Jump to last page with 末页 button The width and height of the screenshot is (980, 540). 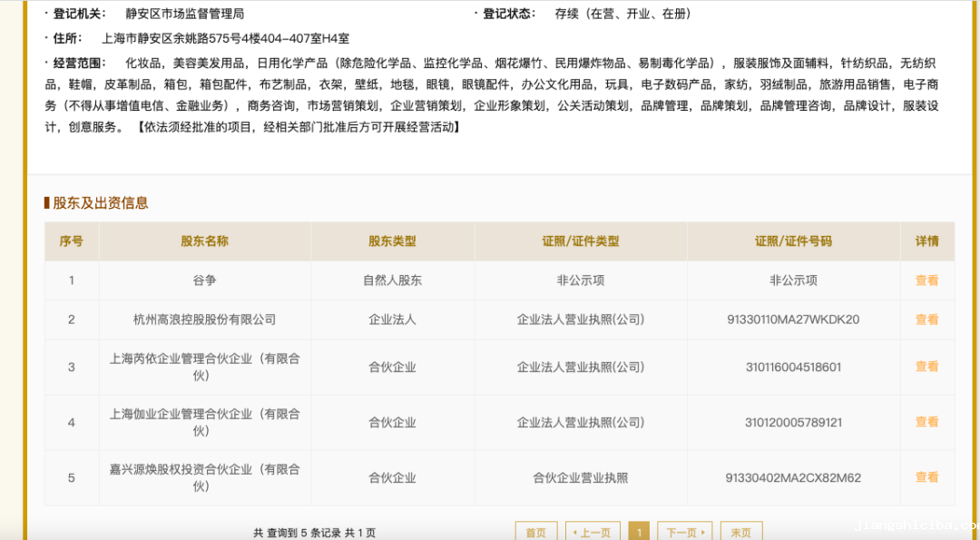[x=741, y=532]
